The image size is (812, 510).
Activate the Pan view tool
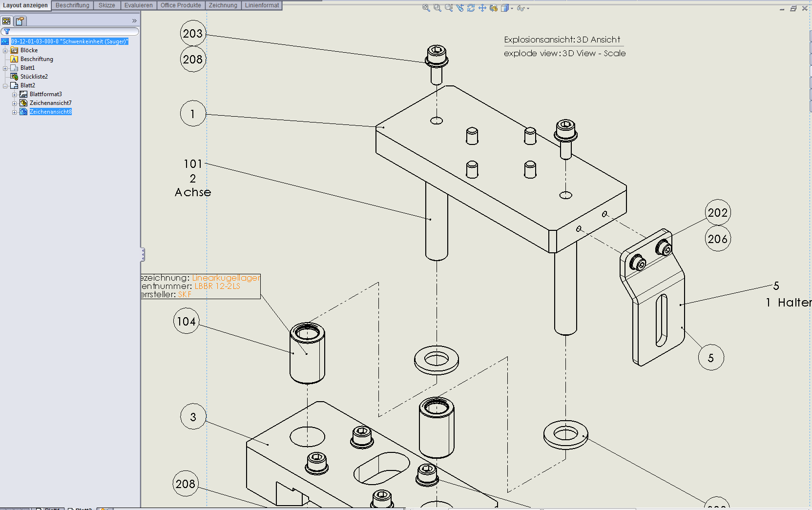click(x=482, y=8)
